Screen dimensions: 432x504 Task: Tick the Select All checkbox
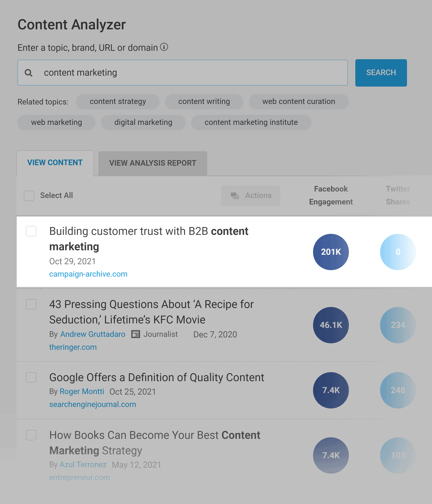coord(29,196)
